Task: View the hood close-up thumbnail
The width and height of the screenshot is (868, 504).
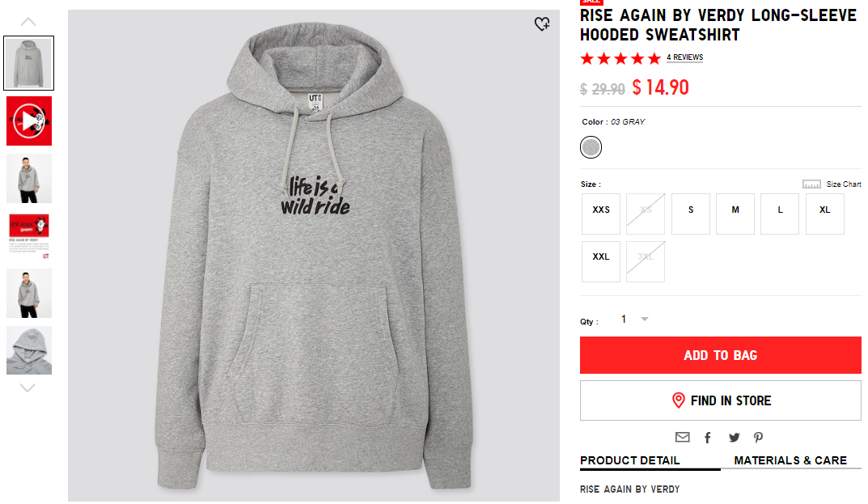Action: (29, 350)
